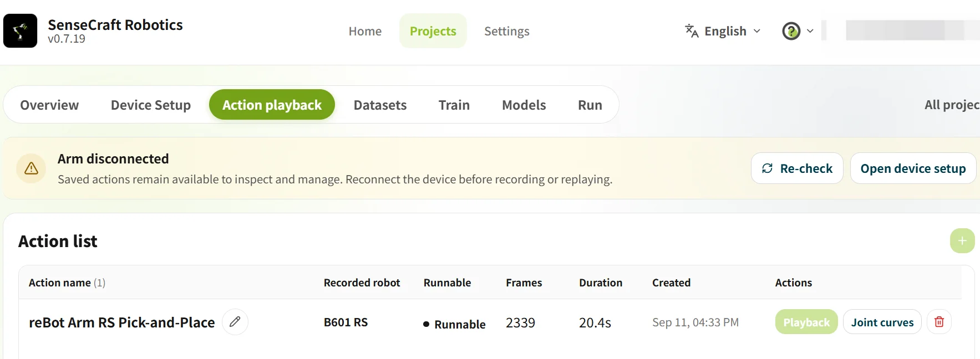Image resolution: width=980 pixels, height=359 pixels.
Task: Click the Actions column header
Action: coord(793,283)
